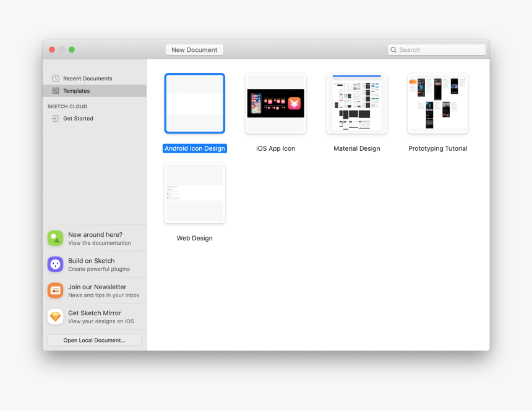This screenshot has width=532, height=411.
Task: Open the Build on Sketch link
Action: point(92,261)
